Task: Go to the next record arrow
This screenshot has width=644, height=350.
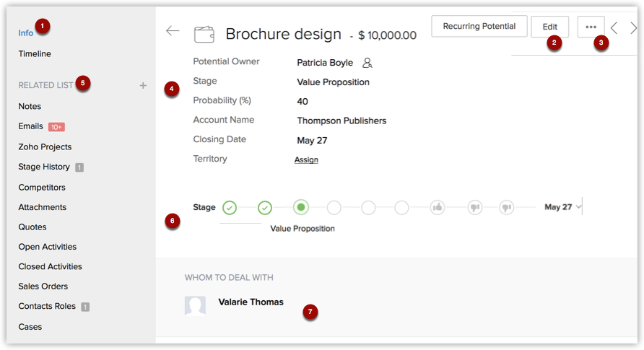Action: (x=633, y=28)
